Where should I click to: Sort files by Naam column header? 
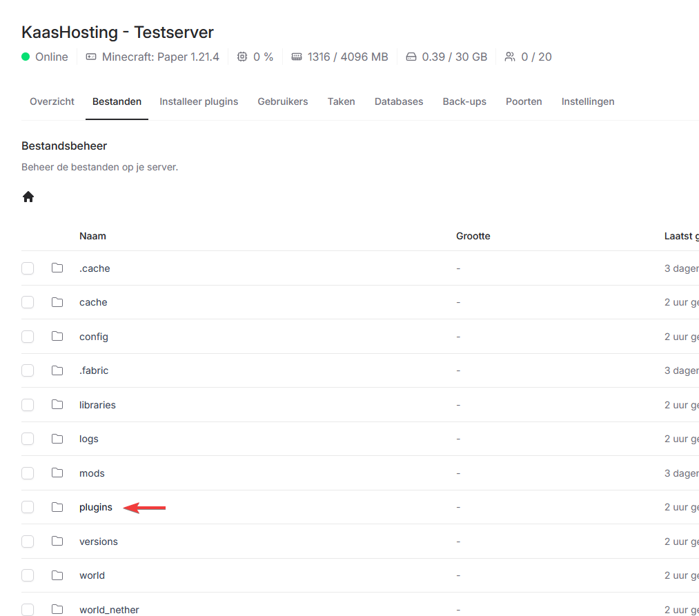pyautogui.click(x=92, y=236)
